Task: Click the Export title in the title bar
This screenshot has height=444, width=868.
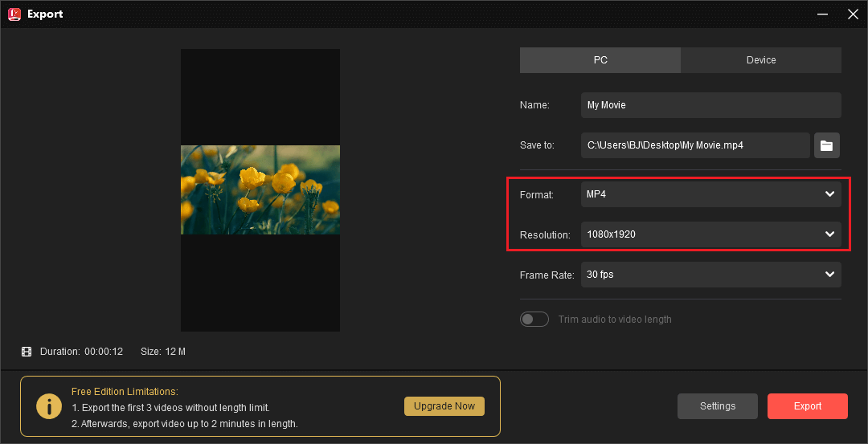Action: click(x=45, y=14)
